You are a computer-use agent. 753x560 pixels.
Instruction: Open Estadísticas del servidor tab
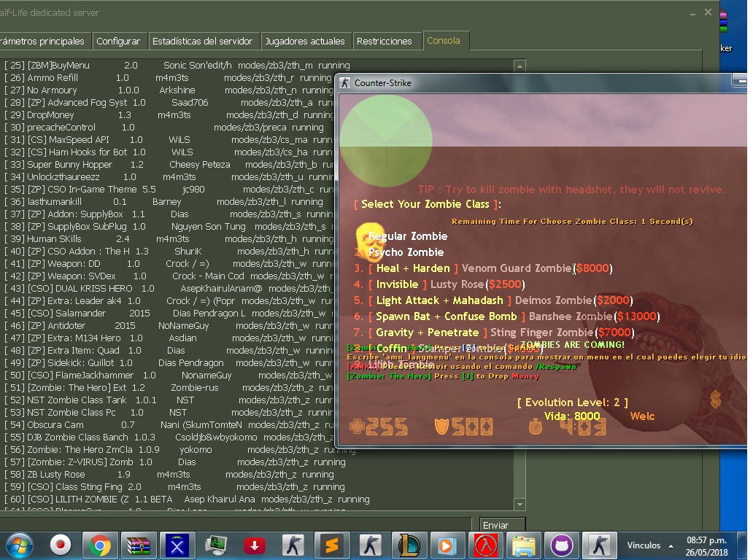pyautogui.click(x=202, y=42)
